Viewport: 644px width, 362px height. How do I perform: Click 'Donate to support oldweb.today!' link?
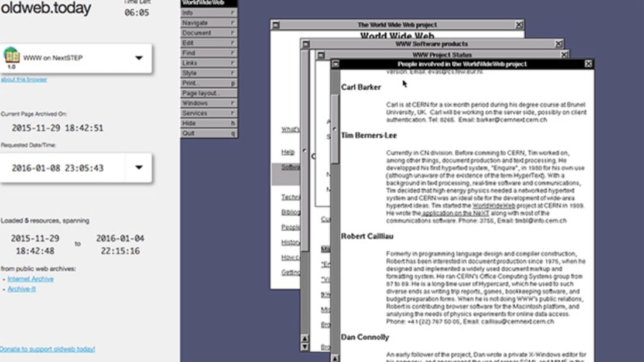tap(47, 349)
